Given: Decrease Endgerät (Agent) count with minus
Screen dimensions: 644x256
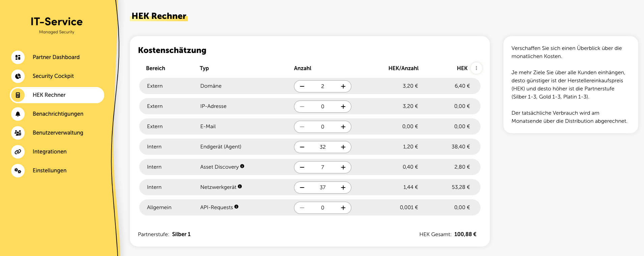Looking at the screenshot, I should click(x=302, y=147).
